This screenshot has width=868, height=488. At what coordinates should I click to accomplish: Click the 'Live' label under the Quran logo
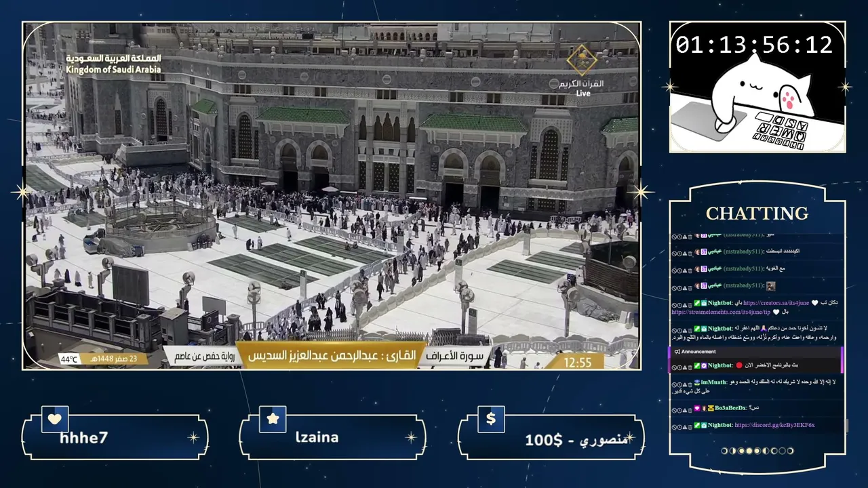click(583, 94)
